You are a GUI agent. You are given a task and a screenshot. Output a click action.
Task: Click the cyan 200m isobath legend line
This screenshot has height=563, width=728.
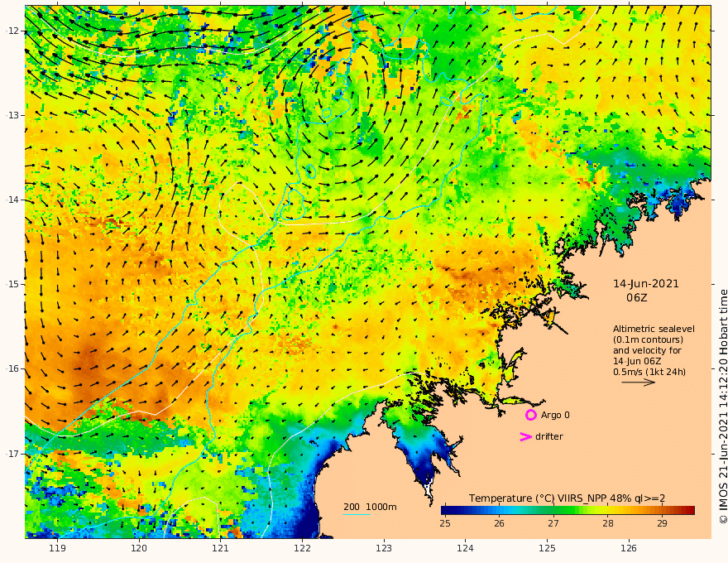tap(357, 514)
